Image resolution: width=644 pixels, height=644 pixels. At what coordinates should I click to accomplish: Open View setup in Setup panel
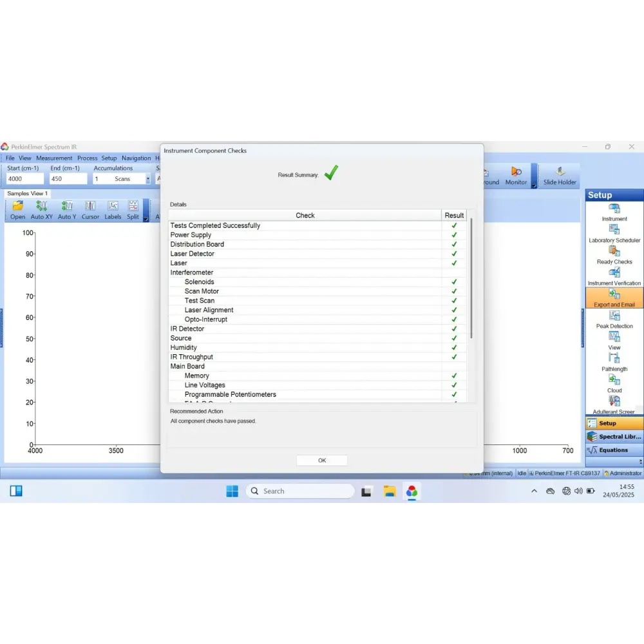614,341
